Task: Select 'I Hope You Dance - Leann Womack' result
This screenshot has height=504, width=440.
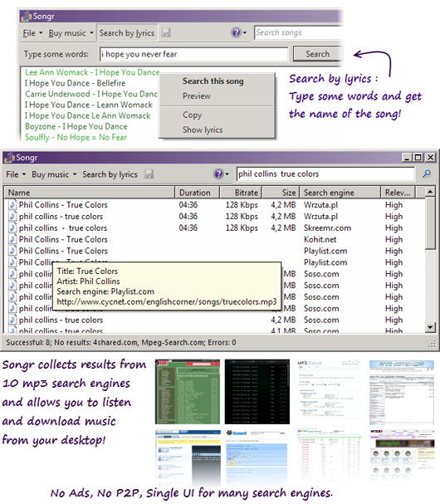Action: pyautogui.click(x=89, y=105)
